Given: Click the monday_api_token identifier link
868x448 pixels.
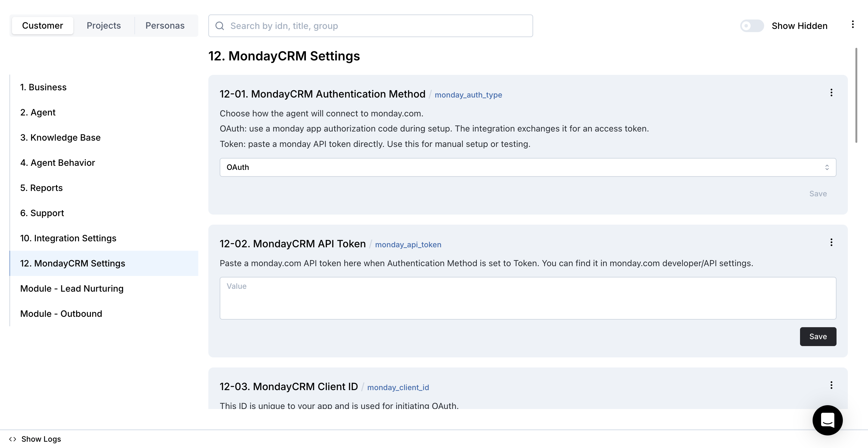Looking at the screenshot, I should click(x=408, y=244).
